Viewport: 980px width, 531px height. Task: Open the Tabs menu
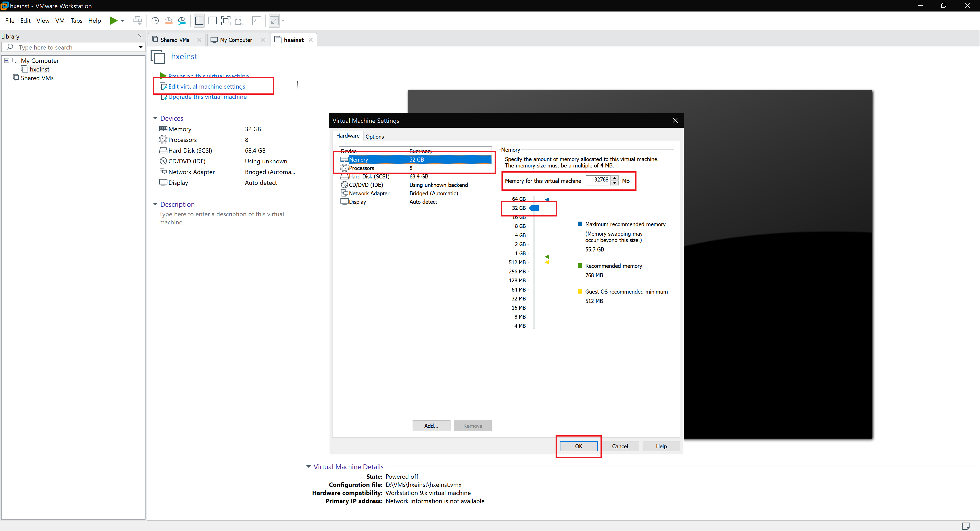(x=77, y=21)
